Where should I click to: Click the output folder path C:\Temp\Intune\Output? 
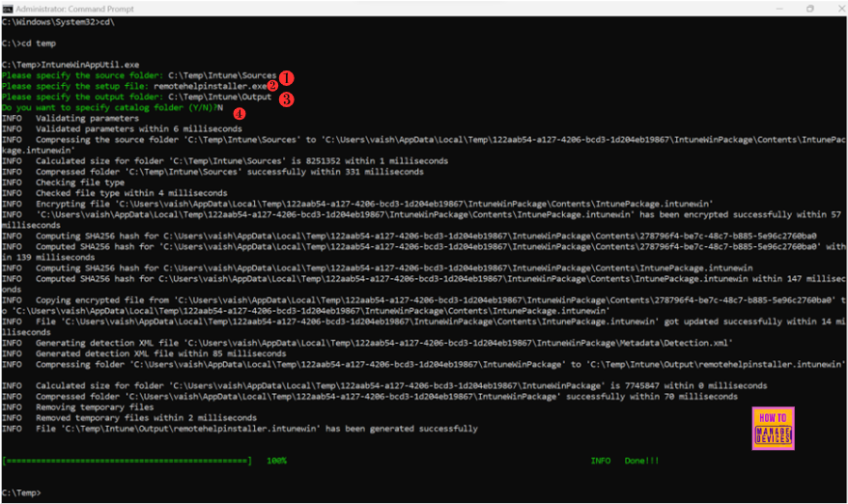[x=219, y=97]
